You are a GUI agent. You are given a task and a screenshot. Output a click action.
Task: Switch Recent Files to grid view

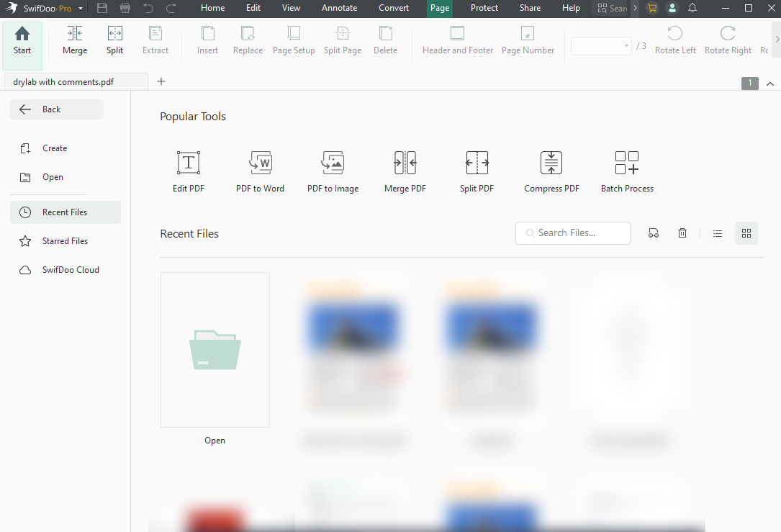[746, 233]
